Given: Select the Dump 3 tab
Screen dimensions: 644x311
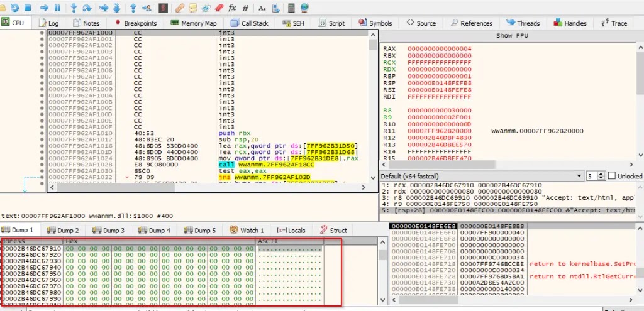Looking at the screenshot, I should click(108, 230).
